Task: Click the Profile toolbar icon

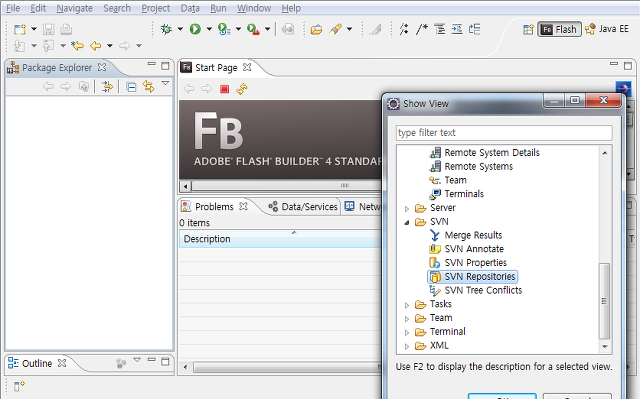Action: point(224,29)
